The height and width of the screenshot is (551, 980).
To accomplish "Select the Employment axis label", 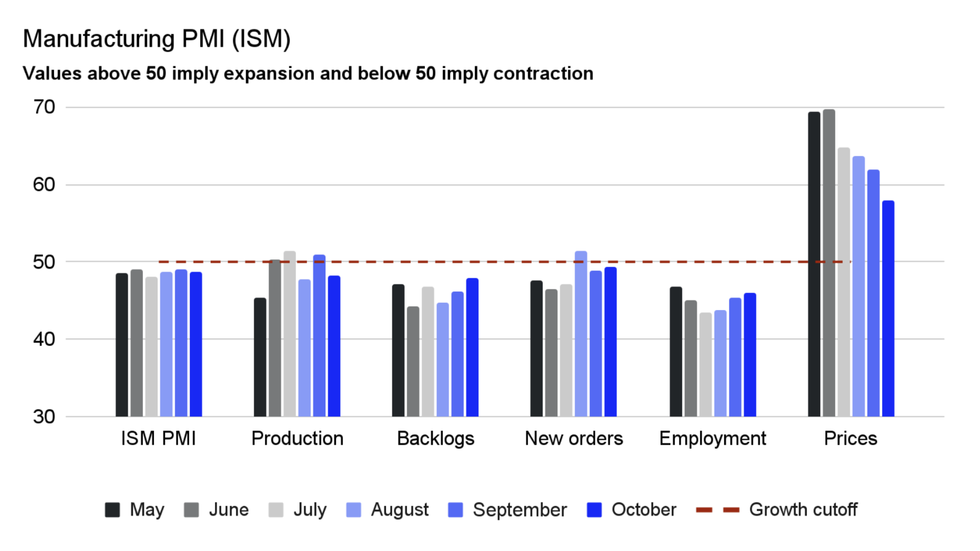I will coord(712,439).
